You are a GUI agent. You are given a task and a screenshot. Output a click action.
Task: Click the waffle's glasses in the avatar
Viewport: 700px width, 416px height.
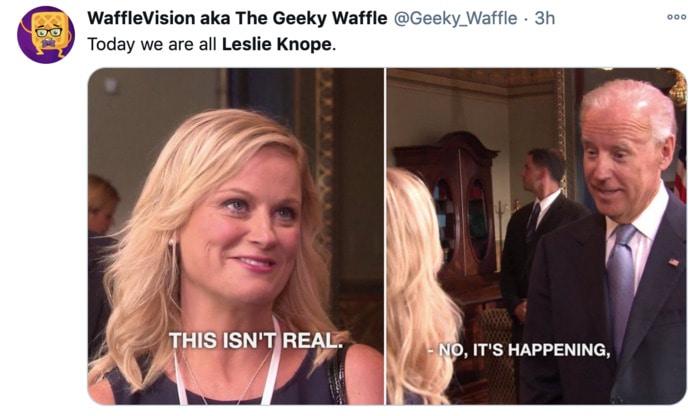(48, 32)
